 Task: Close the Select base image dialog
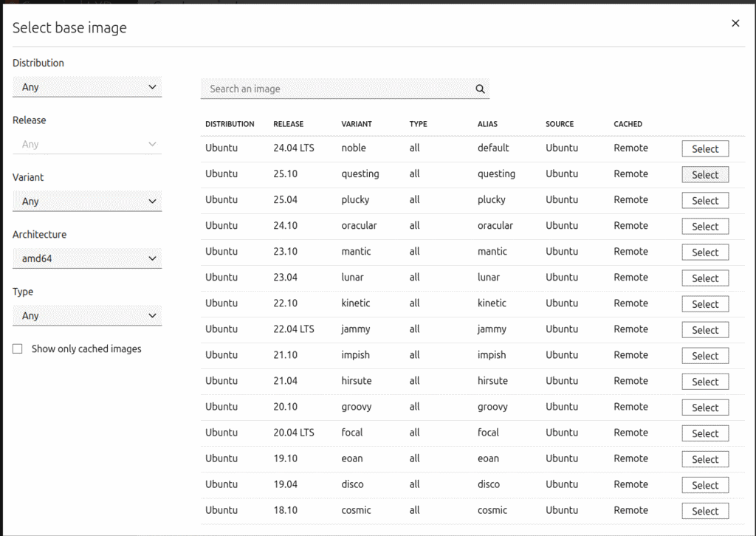tap(735, 24)
